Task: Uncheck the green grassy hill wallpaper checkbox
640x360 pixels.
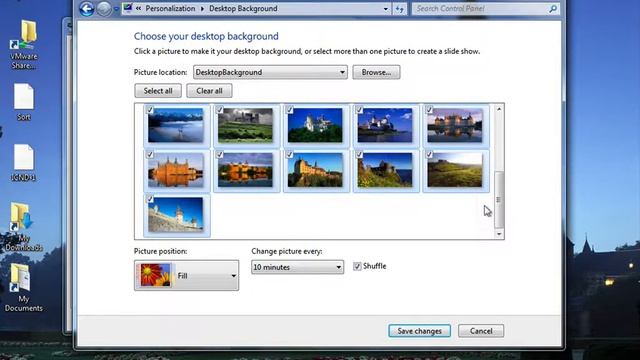Action: [x=429, y=155]
